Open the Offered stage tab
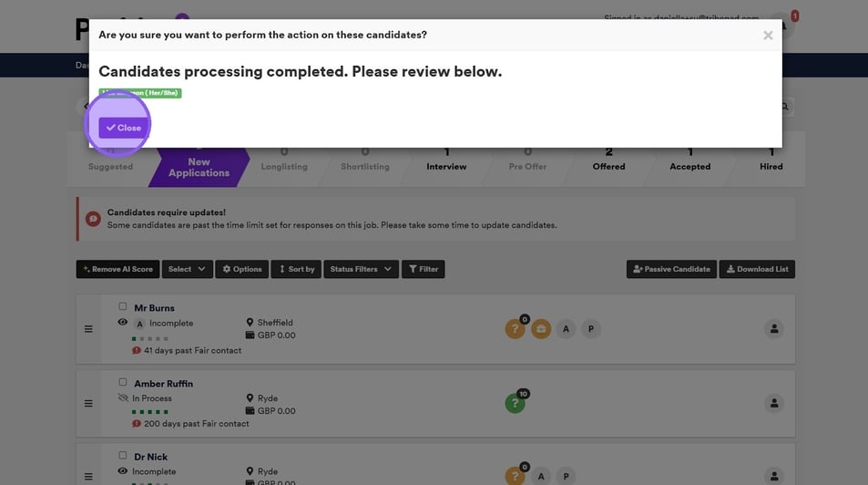The width and height of the screenshot is (868, 485). coord(608,160)
